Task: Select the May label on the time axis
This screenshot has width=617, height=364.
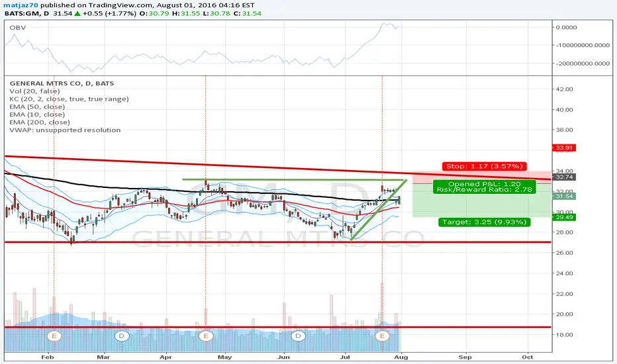Action: click(224, 357)
